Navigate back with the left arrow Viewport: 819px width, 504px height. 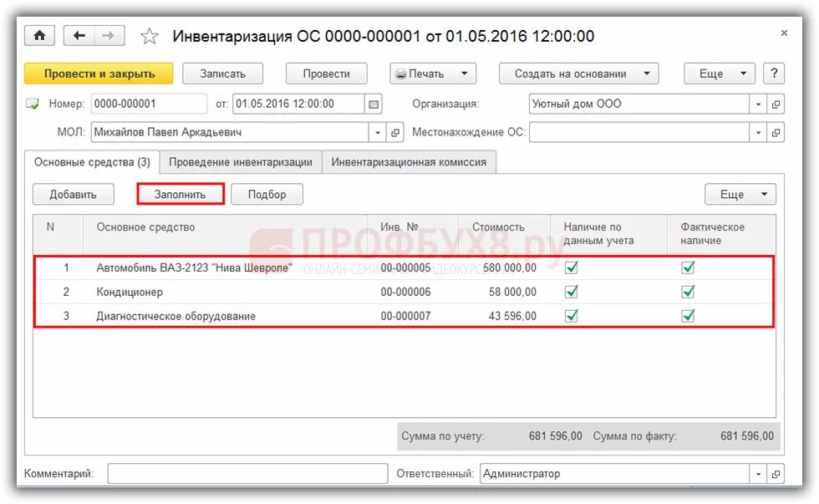tap(79, 35)
